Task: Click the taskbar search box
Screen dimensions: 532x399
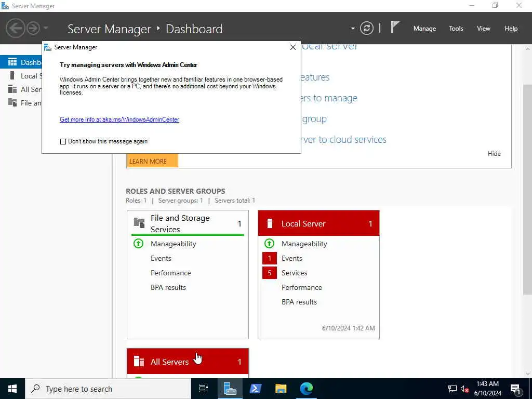Action: click(x=108, y=389)
